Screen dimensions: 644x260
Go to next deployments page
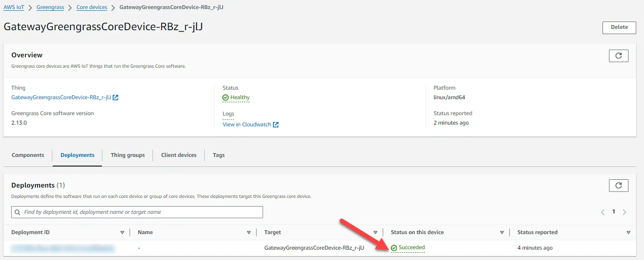coord(625,212)
